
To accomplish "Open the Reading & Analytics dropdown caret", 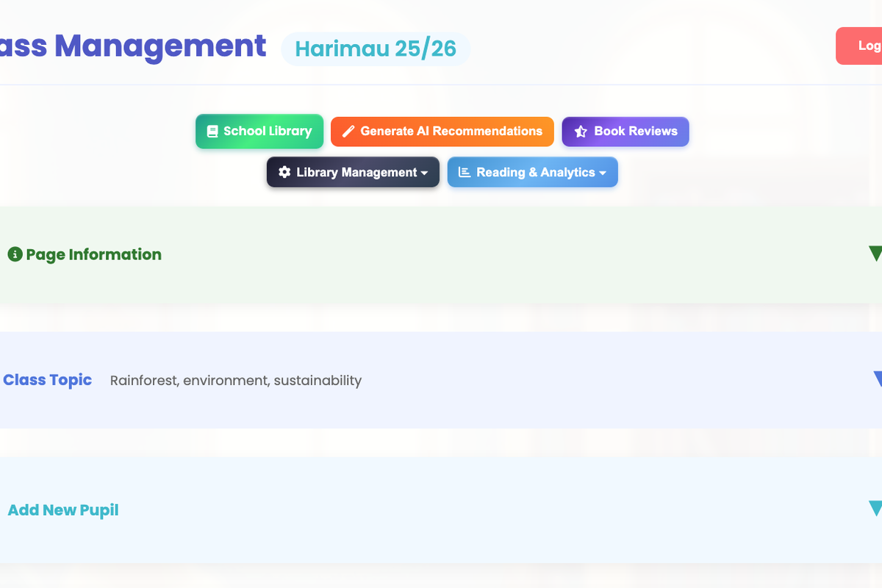I will [x=603, y=173].
